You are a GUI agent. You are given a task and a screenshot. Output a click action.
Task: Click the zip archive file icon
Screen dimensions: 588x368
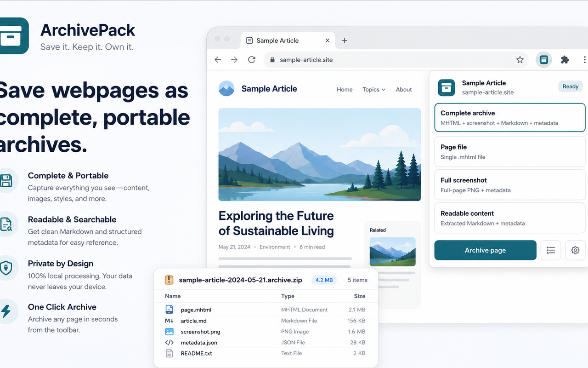click(x=170, y=280)
